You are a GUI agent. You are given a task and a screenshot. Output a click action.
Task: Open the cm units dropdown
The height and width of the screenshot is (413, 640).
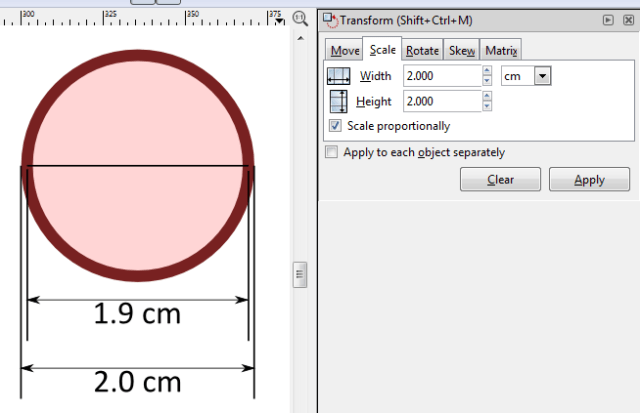pos(543,76)
